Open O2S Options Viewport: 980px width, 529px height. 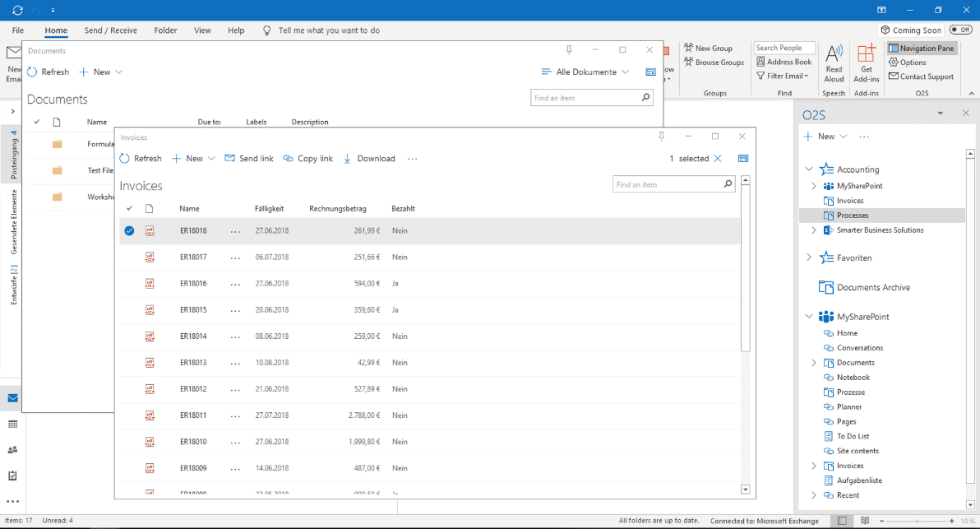908,62
